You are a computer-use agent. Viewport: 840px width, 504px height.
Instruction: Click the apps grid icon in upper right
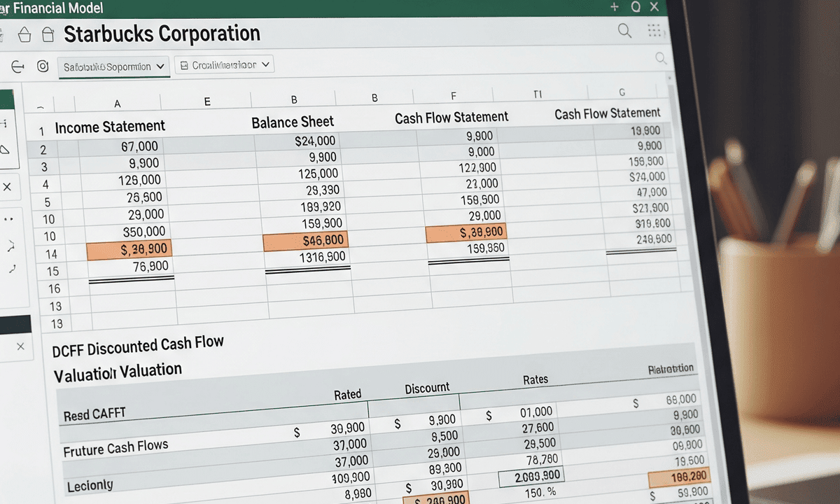click(653, 30)
